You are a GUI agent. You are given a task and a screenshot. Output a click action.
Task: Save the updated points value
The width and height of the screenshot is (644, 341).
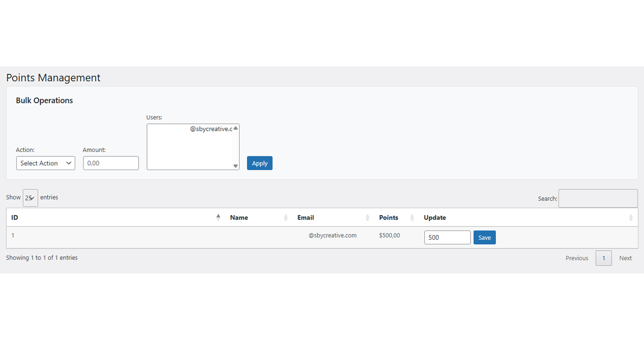(484, 237)
